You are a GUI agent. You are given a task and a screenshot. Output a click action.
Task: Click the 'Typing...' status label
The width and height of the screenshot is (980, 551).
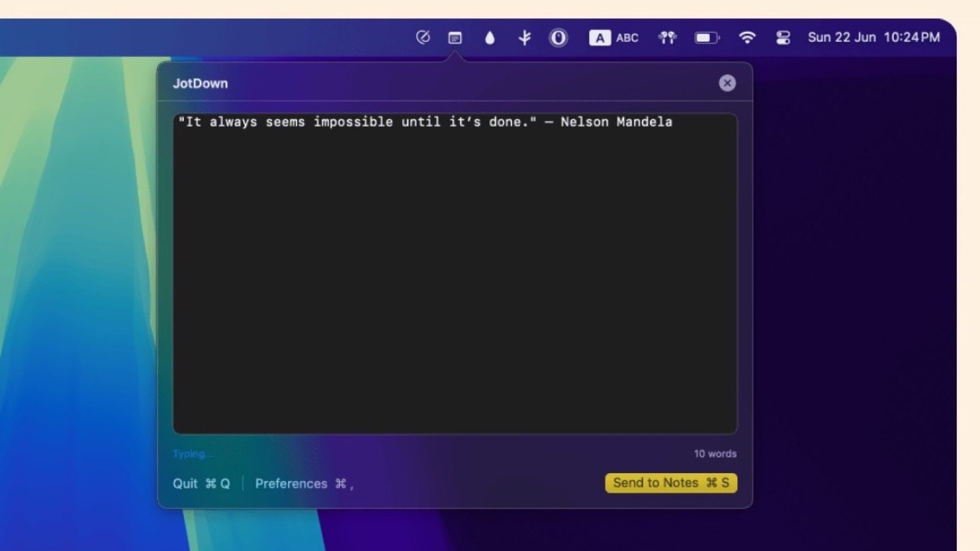point(193,454)
